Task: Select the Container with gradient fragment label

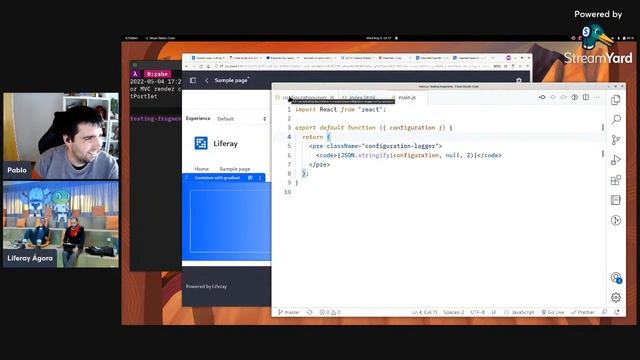Action: coord(217,178)
